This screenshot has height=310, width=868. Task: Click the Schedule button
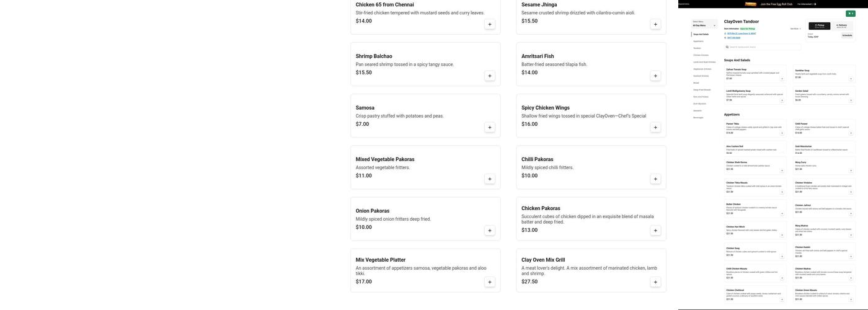coord(847,35)
